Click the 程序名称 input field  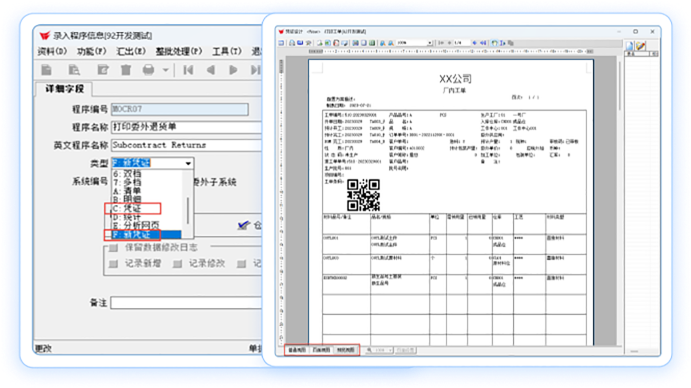(x=186, y=127)
